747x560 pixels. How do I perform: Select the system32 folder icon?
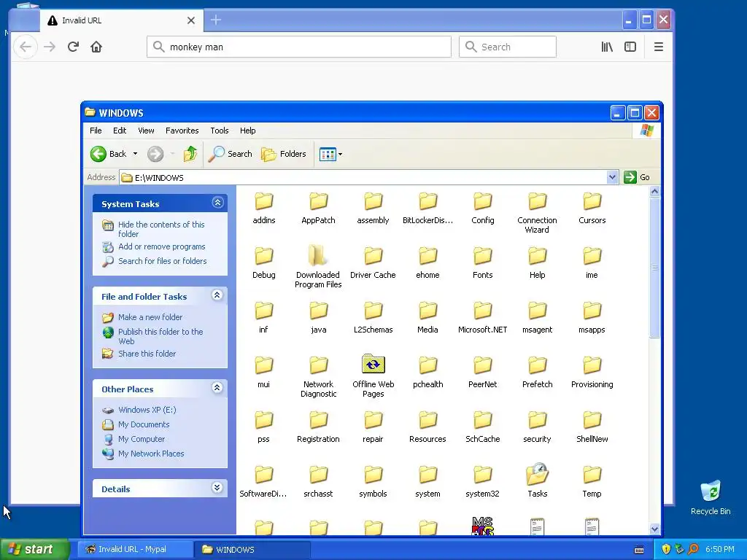pos(483,474)
